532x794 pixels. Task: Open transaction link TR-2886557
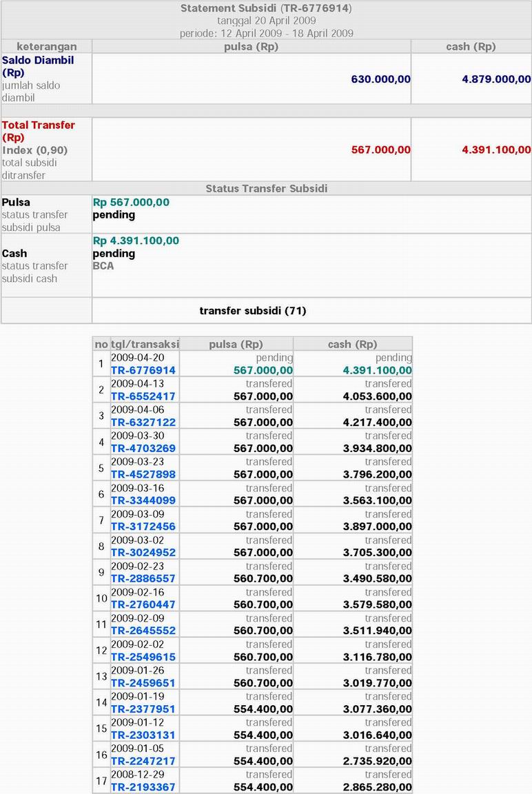coord(143,579)
